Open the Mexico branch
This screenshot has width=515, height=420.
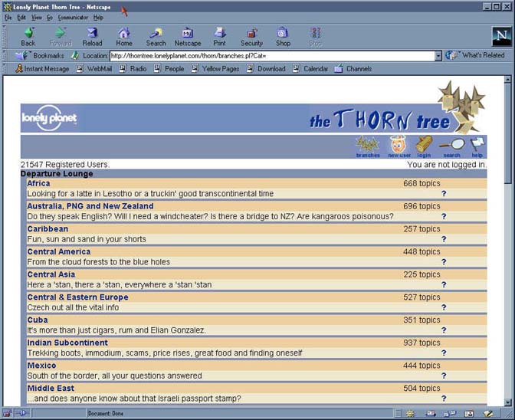point(41,365)
